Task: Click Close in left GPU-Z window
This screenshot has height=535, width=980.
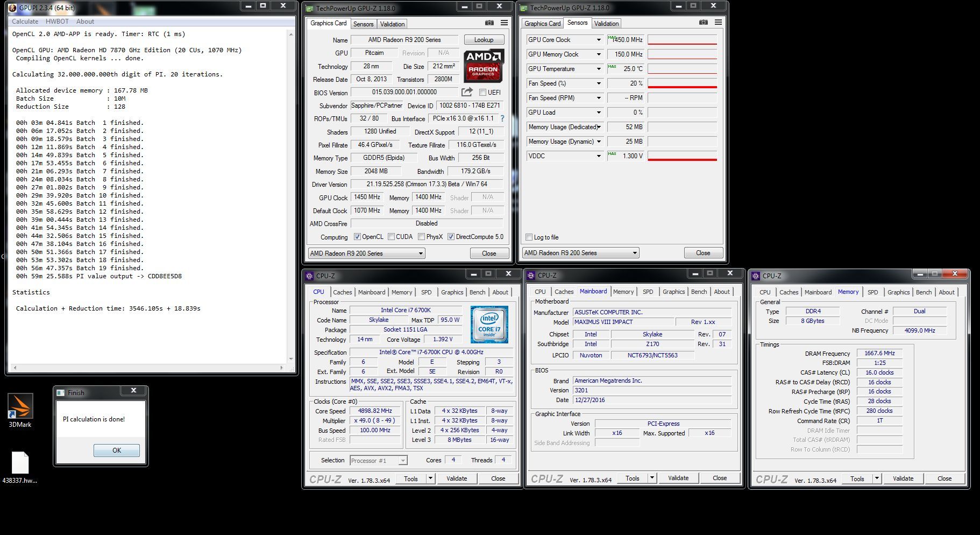Action: (x=489, y=254)
